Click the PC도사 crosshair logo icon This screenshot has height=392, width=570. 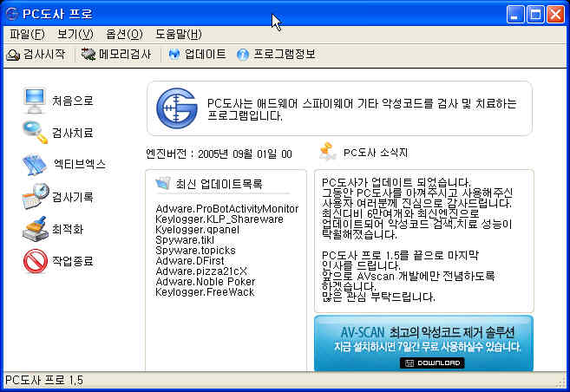pos(176,109)
